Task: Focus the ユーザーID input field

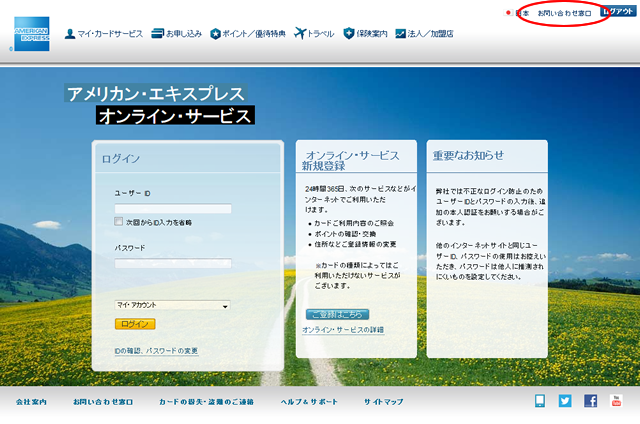Action: point(173,209)
